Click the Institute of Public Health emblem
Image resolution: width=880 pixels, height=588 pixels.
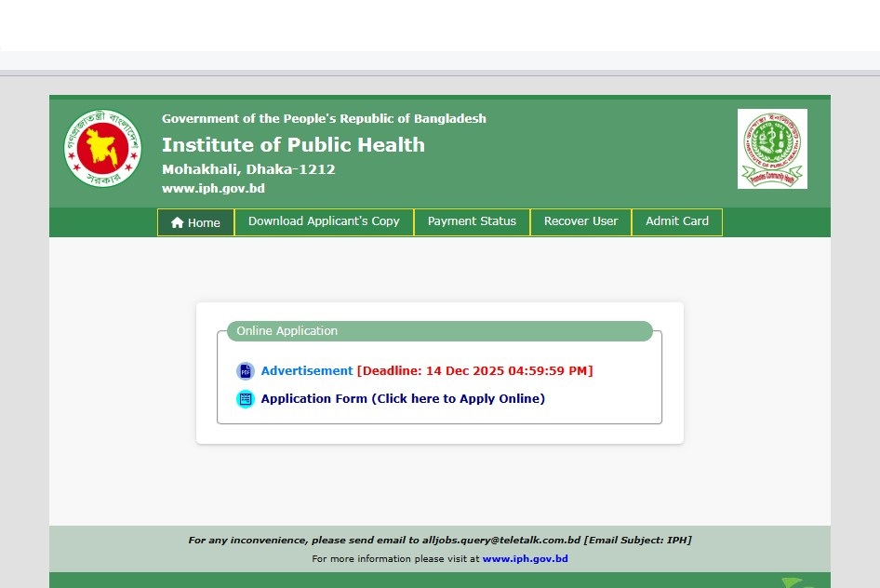tap(772, 149)
